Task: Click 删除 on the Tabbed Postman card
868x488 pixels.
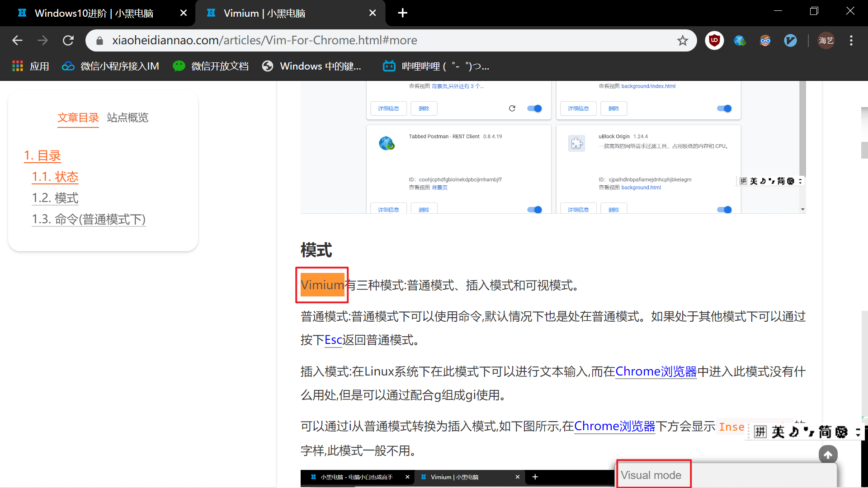Action: pyautogui.click(x=424, y=209)
